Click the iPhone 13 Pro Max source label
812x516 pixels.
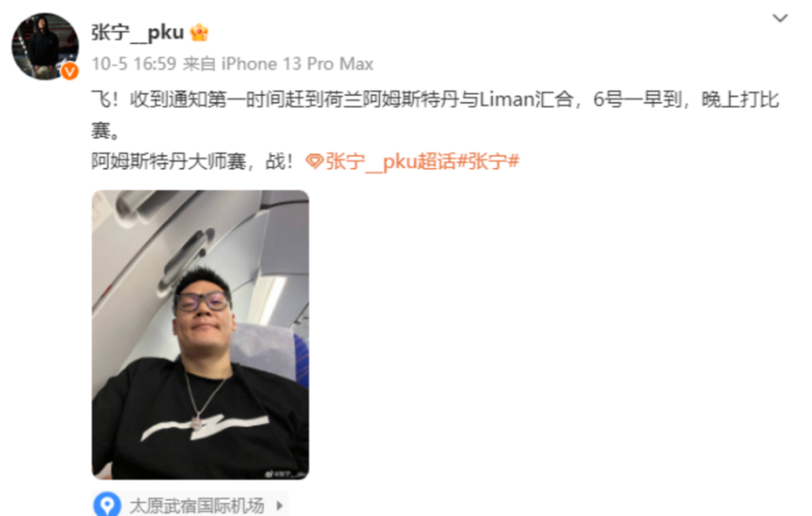[x=297, y=63]
